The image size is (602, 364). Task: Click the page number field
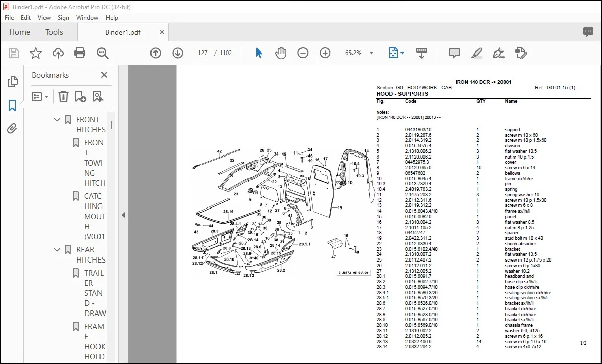[x=203, y=53]
